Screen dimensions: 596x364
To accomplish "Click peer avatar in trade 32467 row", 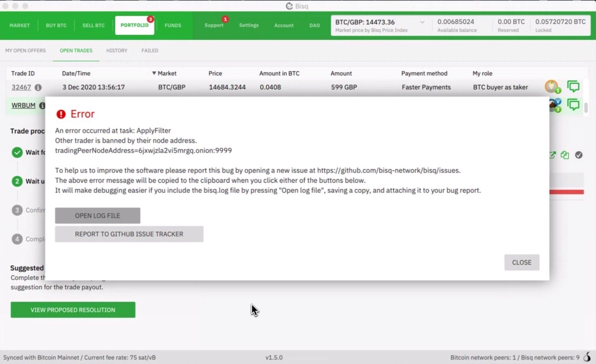I will 552,87.
